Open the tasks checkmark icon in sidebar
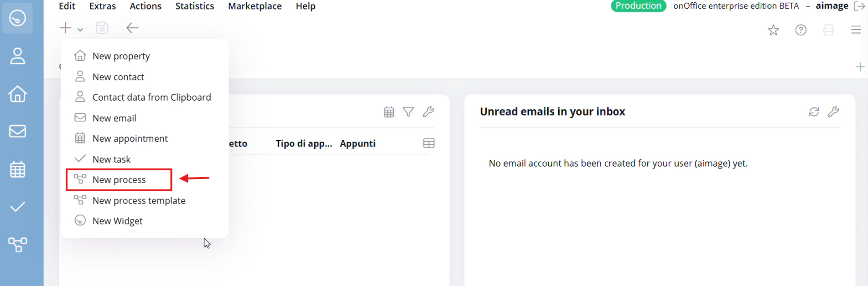The image size is (868, 286). pyautogui.click(x=17, y=207)
